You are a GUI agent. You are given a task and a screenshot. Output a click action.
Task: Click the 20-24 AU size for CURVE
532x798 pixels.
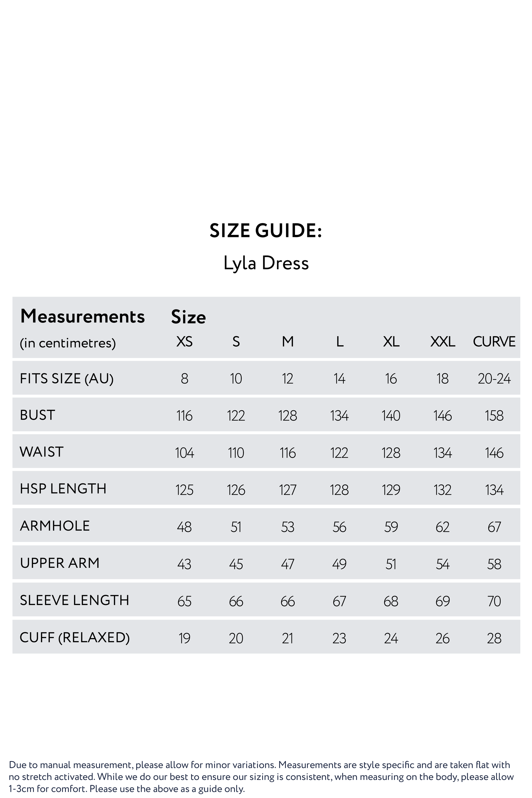pos(494,379)
